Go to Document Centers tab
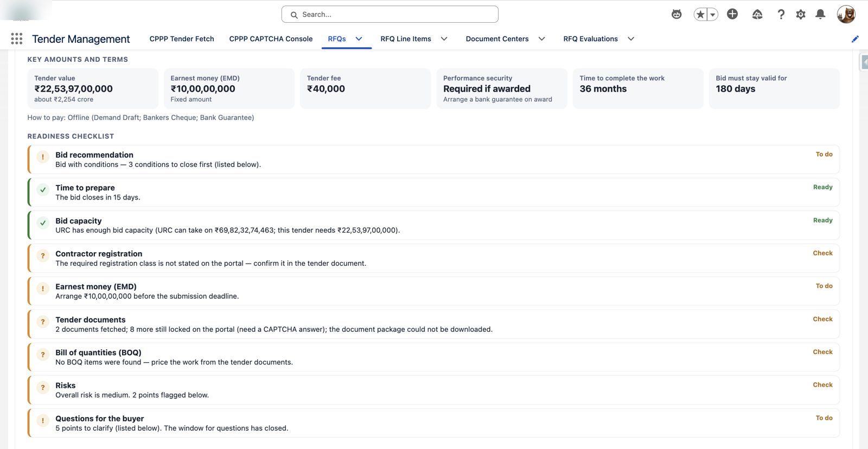 pos(497,39)
